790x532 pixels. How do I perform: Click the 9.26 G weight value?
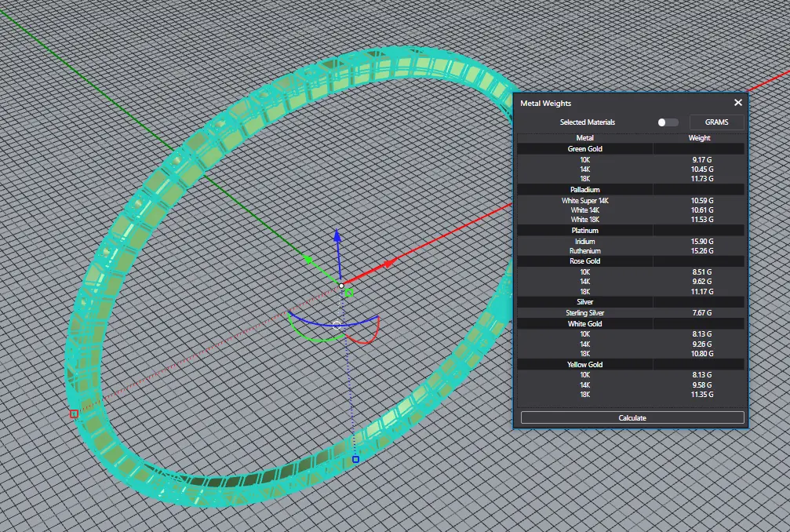click(x=702, y=344)
